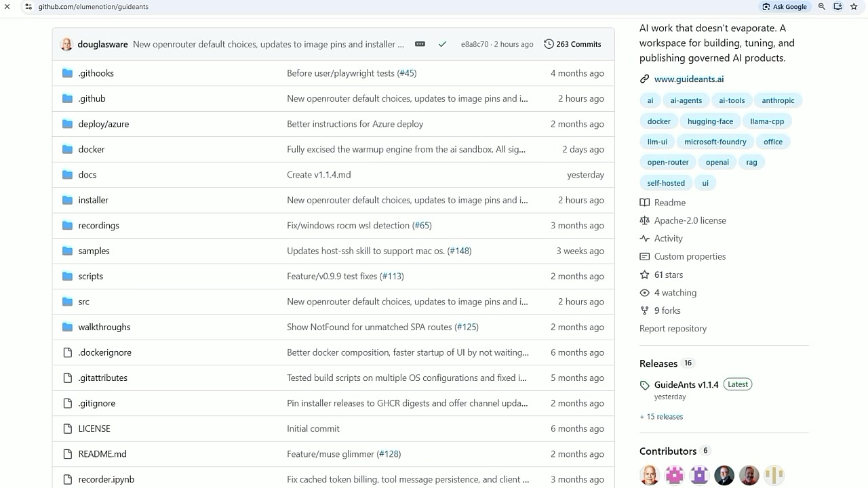
Task: Select the 'microsoft-foundry' topic tag
Action: (x=715, y=142)
